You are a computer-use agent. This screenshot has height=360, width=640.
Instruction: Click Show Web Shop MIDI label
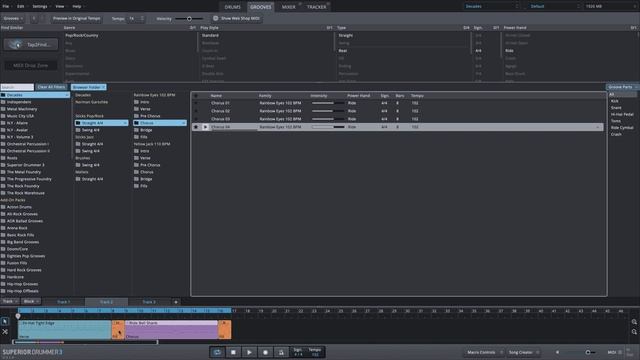pos(240,18)
